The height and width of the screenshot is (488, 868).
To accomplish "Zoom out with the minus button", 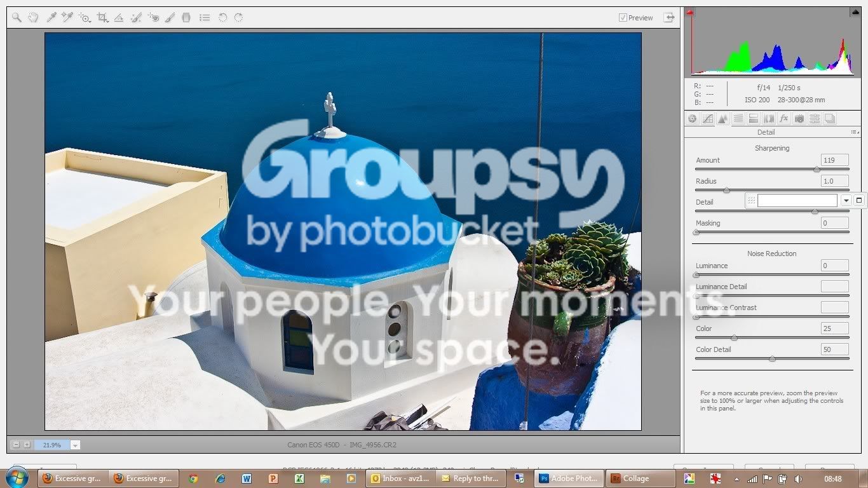I will [17, 445].
